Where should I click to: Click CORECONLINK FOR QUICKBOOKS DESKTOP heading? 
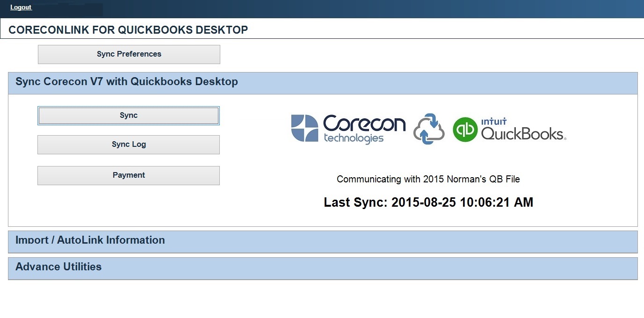click(x=128, y=30)
